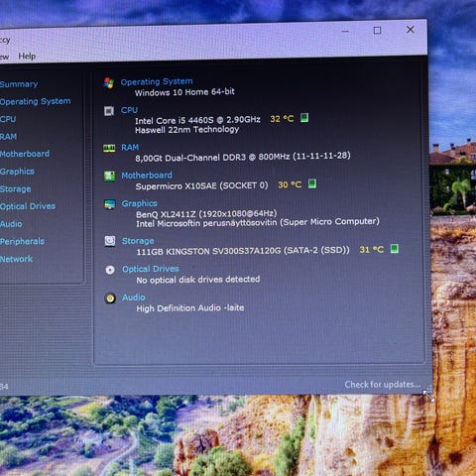Open the Help menu

pos(27,57)
